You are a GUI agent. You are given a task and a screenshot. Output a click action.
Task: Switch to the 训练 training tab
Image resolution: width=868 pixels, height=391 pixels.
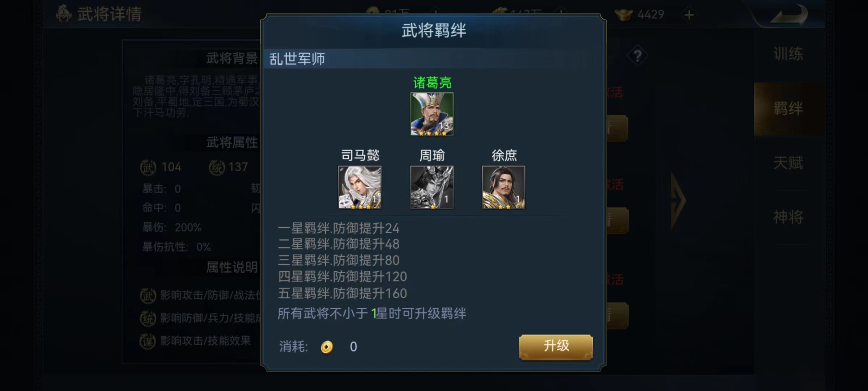pos(788,54)
